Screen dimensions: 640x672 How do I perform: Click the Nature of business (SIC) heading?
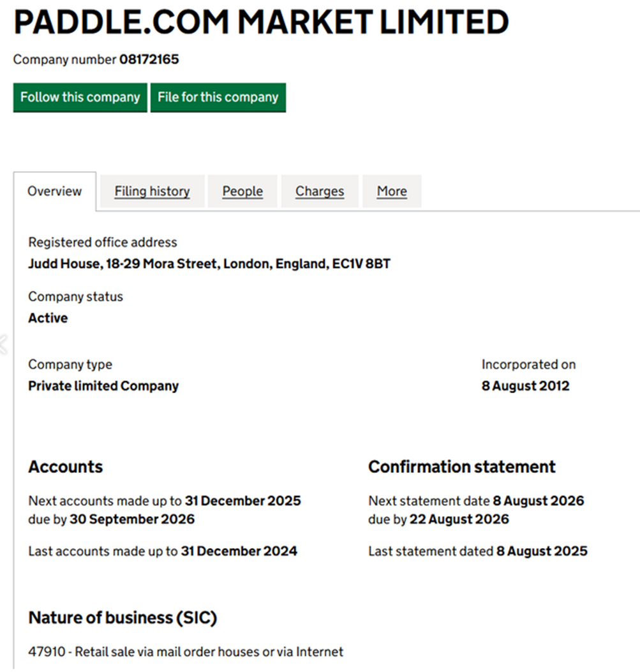(x=123, y=618)
